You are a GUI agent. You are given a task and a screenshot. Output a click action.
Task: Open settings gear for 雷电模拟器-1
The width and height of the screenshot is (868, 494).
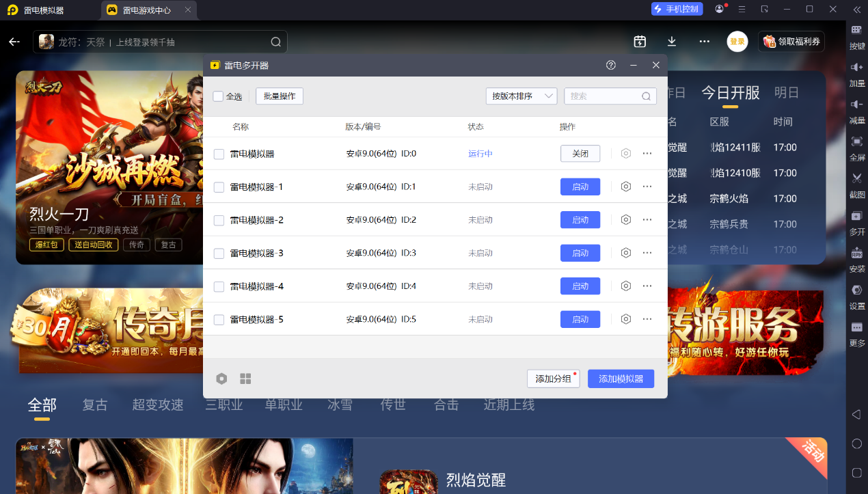625,187
